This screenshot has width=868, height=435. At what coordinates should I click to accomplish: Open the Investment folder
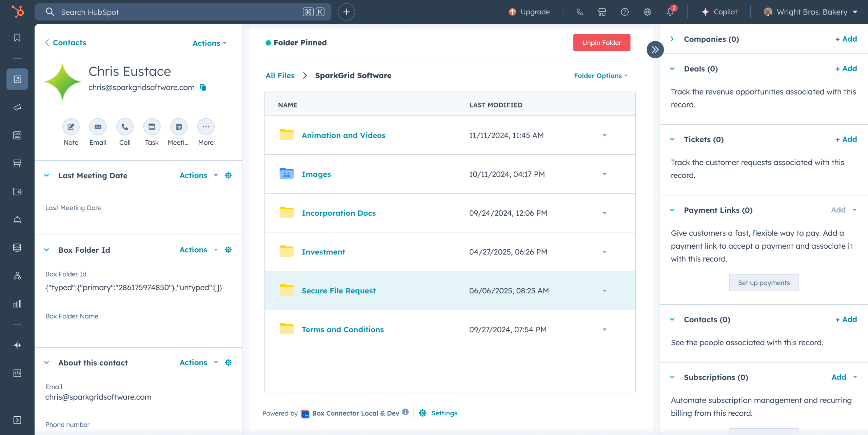click(x=323, y=252)
